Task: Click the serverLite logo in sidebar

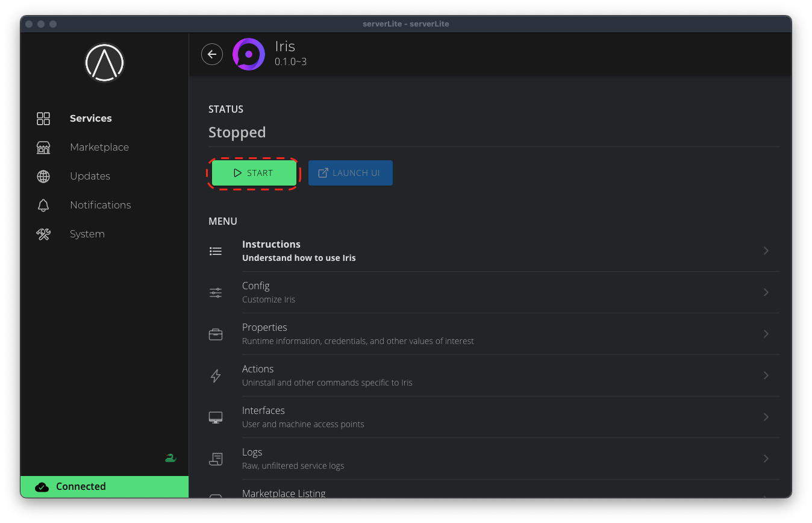Action: pos(104,62)
